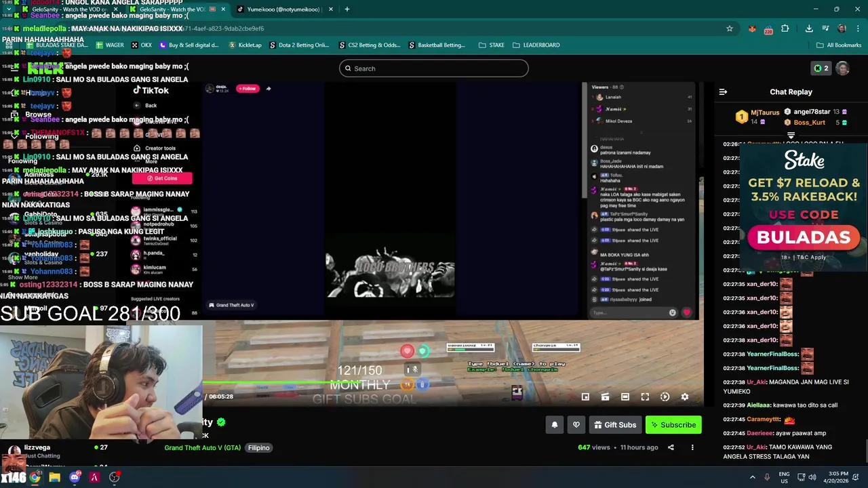Open Browse in the Kick sidebar
Screen dimensions: 868x488
click(x=38, y=115)
